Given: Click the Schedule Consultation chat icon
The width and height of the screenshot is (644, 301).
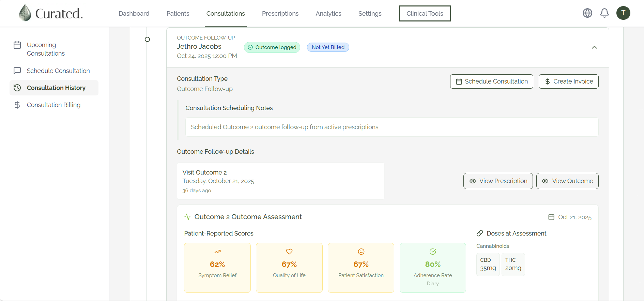Looking at the screenshot, I should coord(17,71).
